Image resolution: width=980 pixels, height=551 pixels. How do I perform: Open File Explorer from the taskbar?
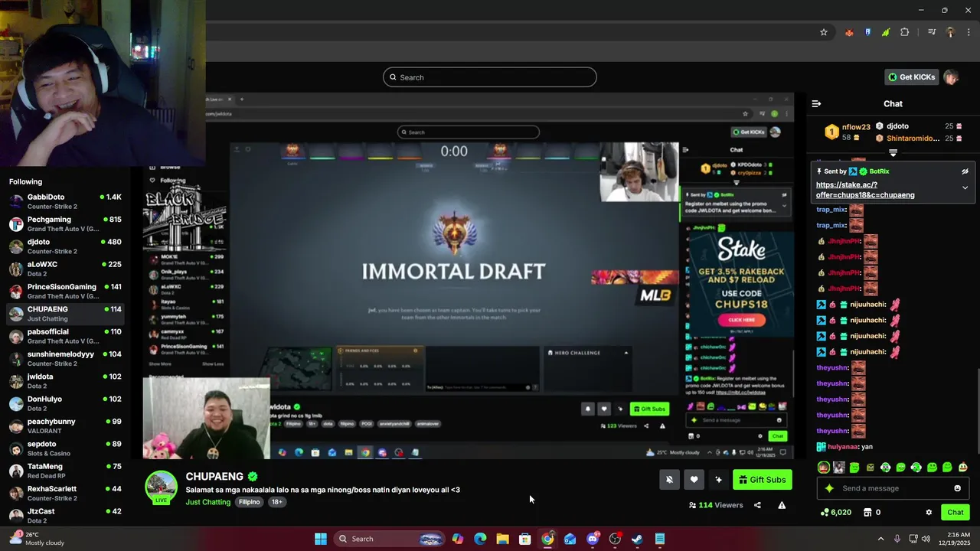[502, 539]
